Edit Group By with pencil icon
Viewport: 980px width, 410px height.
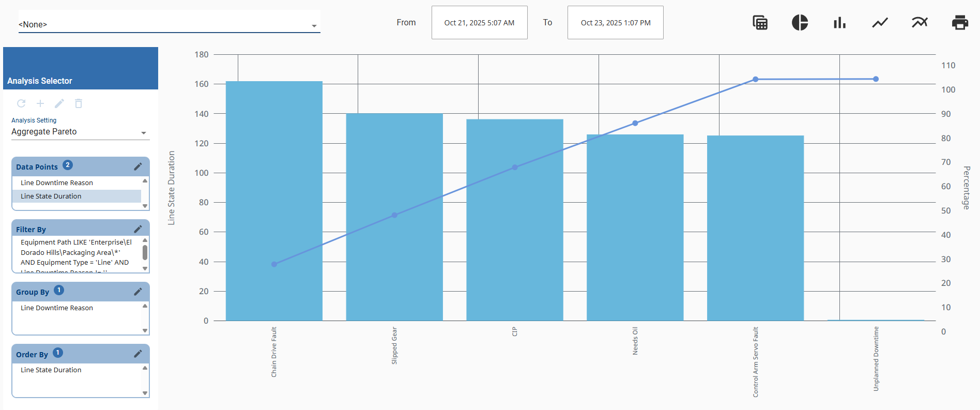point(138,292)
